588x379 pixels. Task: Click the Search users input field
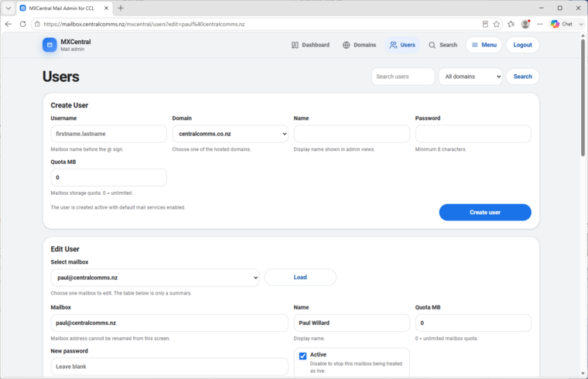click(403, 77)
